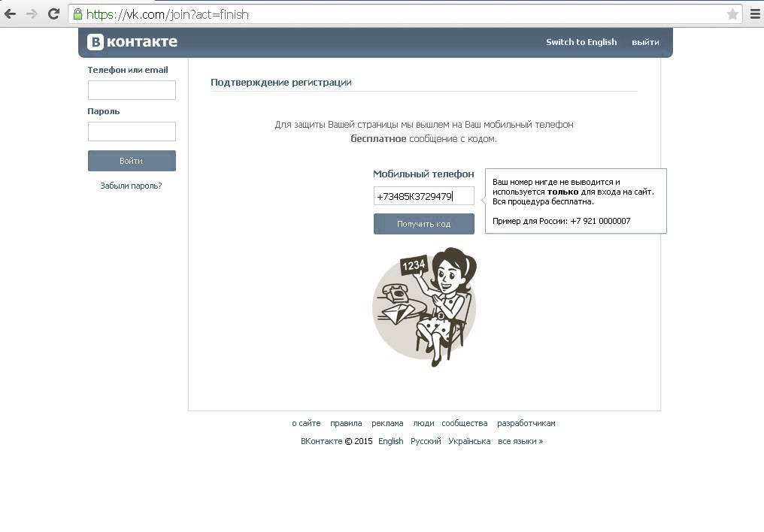This screenshot has width=764, height=532.
Task: Select Українська language in footer
Action: click(469, 442)
